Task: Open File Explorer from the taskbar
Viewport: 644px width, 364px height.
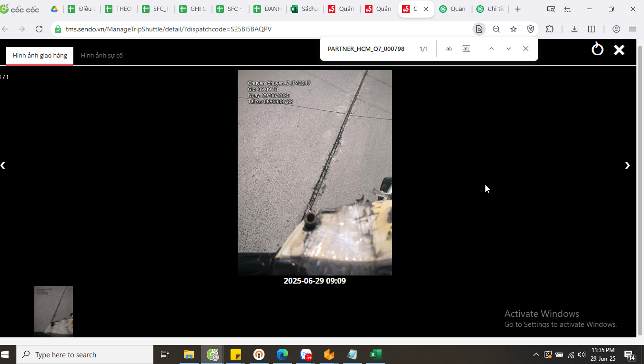Action: [x=189, y=354]
